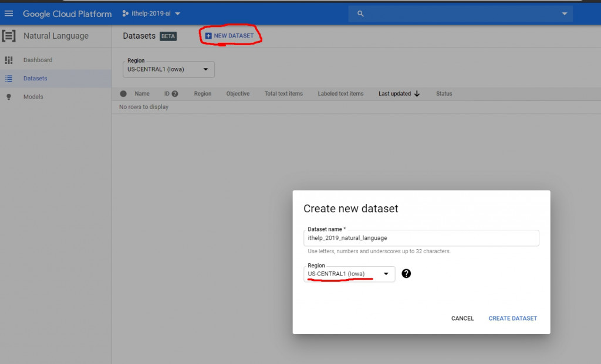The image size is (601, 364).
Task: Click the project icon beside ithelp-2019-ai
Action: (x=125, y=13)
